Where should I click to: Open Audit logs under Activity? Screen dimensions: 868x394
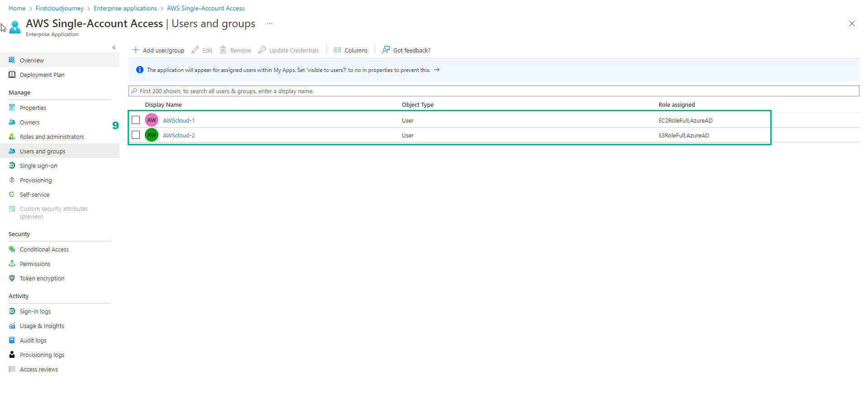point(60,340)
